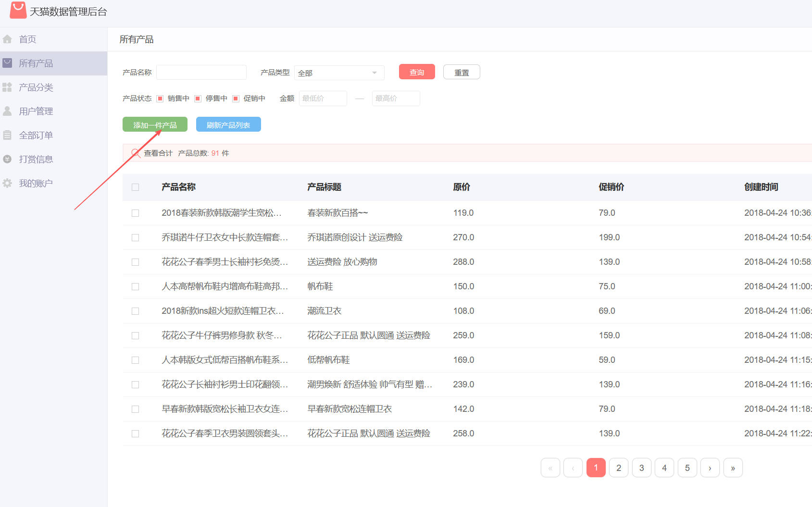Click the 原价 column header
Image resolution: width=812 pixels, height=507 pixels.
[462, 187]
